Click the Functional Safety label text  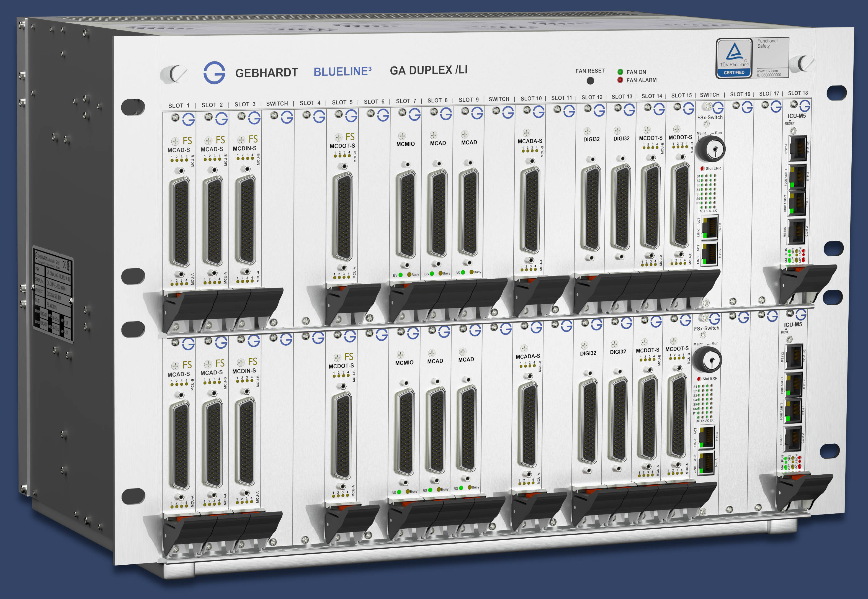(x=767, y=43)
